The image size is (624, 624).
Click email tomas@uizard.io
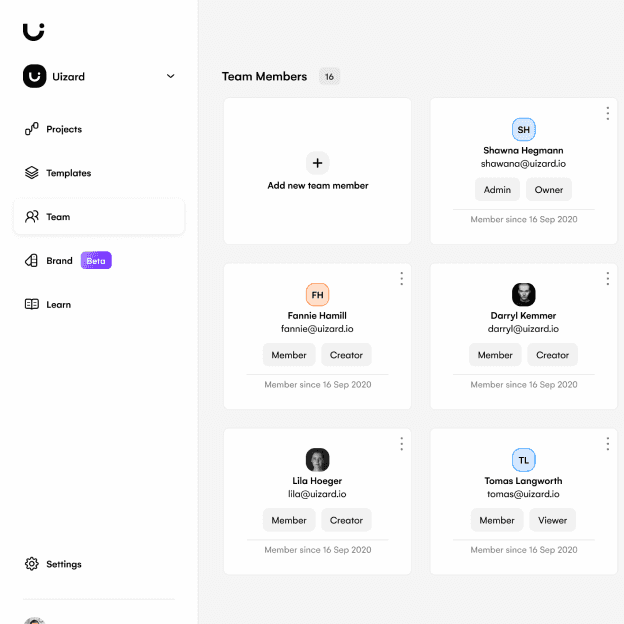coord(523,494)
